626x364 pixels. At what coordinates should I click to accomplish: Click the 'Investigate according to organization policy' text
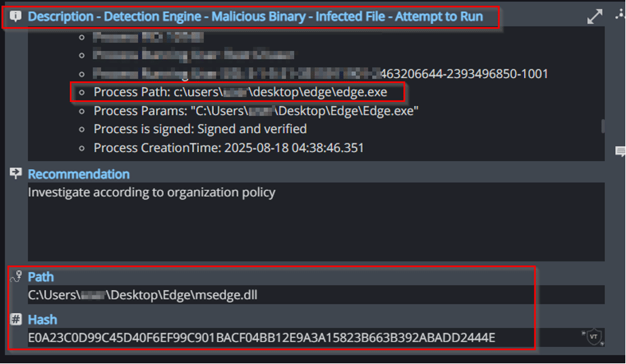151,192
